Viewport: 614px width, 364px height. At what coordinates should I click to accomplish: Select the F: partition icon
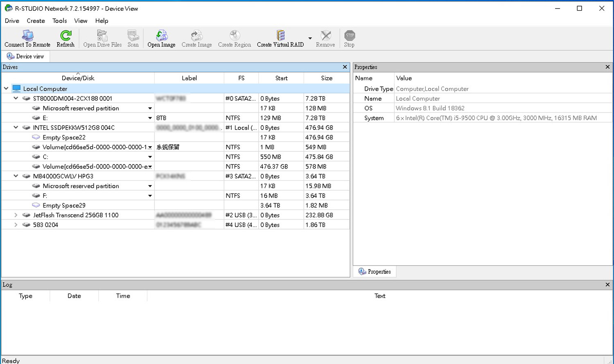36,195
